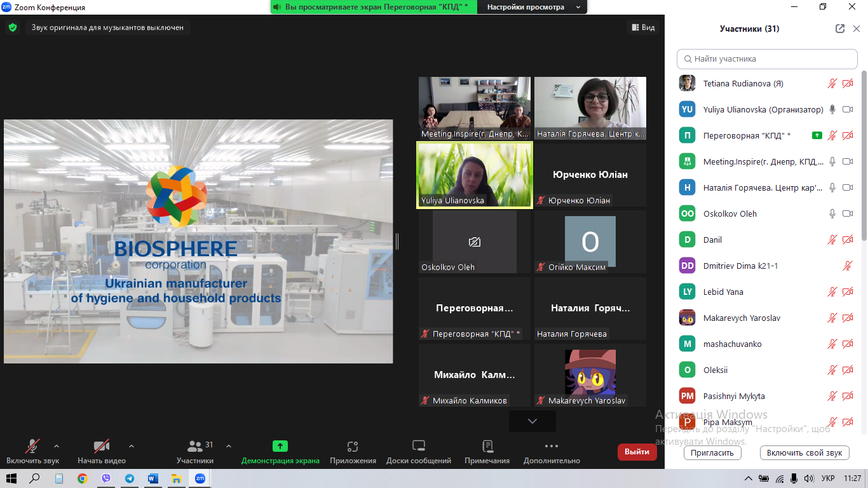Image resolution: width=868 pixels, height=488 pixels.
Task: Leave meeting with red Выйти button
Action: tap(637, 452)
